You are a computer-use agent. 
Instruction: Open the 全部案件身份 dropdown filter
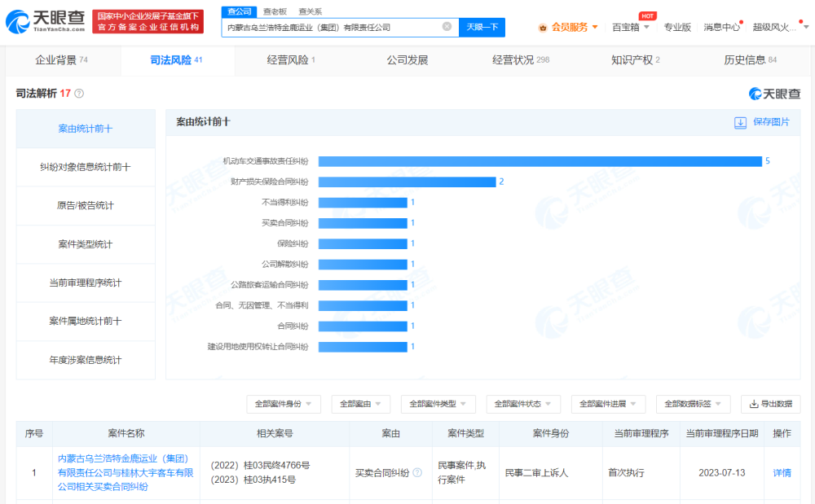pyautogui.click(x=284, y=404)
